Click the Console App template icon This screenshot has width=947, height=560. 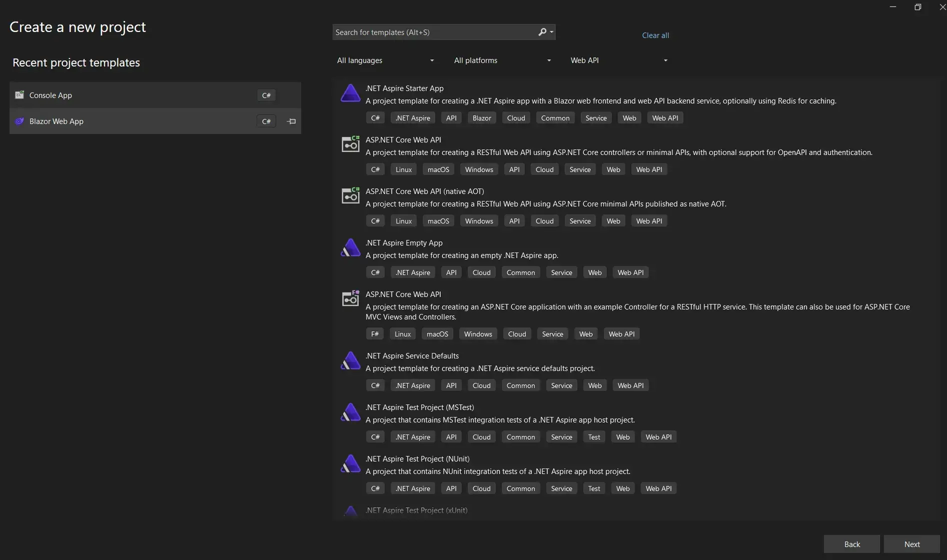[20, 95]
